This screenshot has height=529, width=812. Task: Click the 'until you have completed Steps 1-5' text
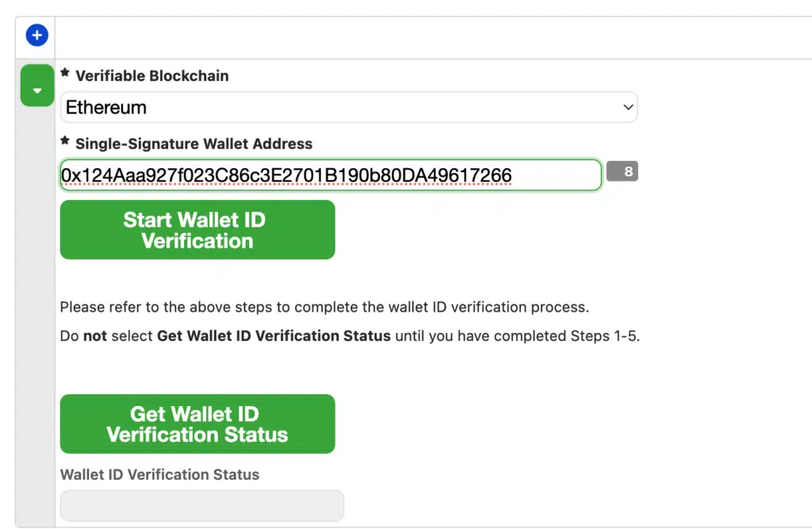pyautogui.click(x=517, y=335)
